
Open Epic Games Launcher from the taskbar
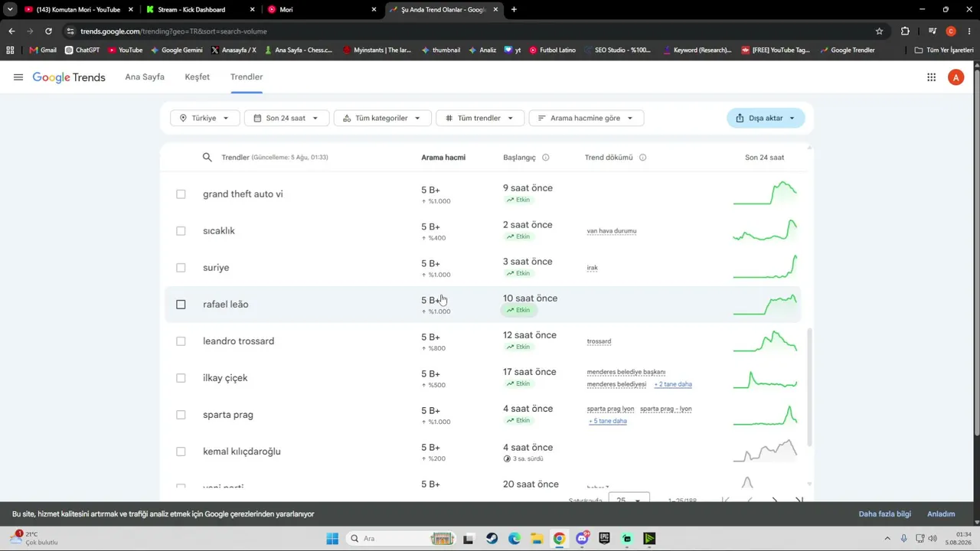coord(604,539)
